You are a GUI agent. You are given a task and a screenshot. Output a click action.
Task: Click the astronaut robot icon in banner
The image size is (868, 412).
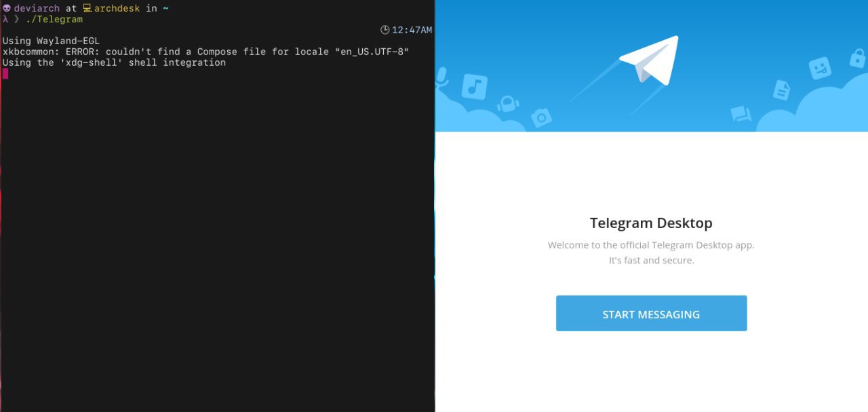click(x=508, y=104)
